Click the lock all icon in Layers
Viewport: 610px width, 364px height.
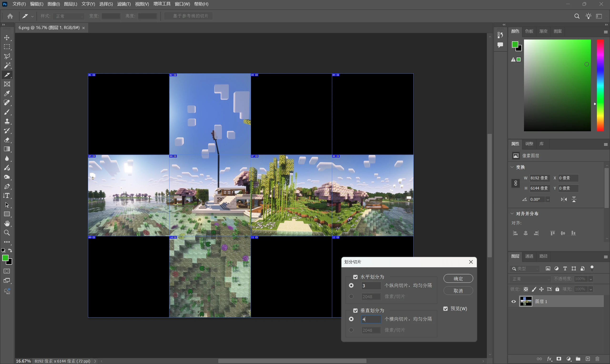point(557,289)
